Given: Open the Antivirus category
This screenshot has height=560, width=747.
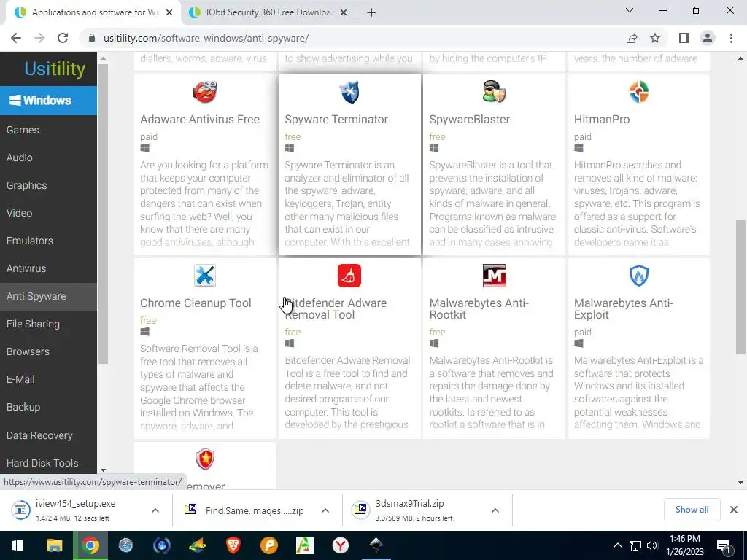Looking at the screenshot, I should pyautogui.click(x=26, y=268).
